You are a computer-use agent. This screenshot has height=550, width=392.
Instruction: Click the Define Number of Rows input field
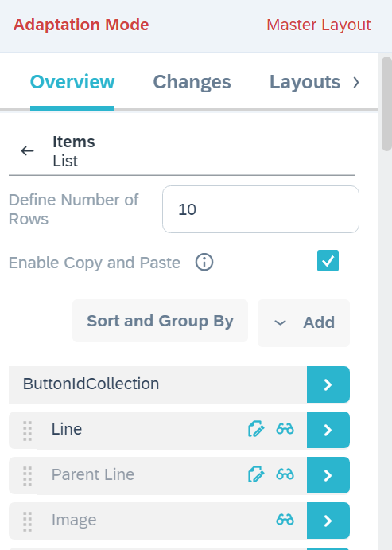tap(261, 209)
